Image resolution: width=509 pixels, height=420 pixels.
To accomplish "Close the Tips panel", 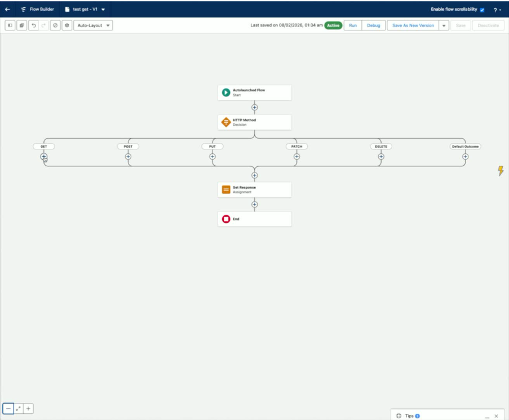I will point(496,416).
